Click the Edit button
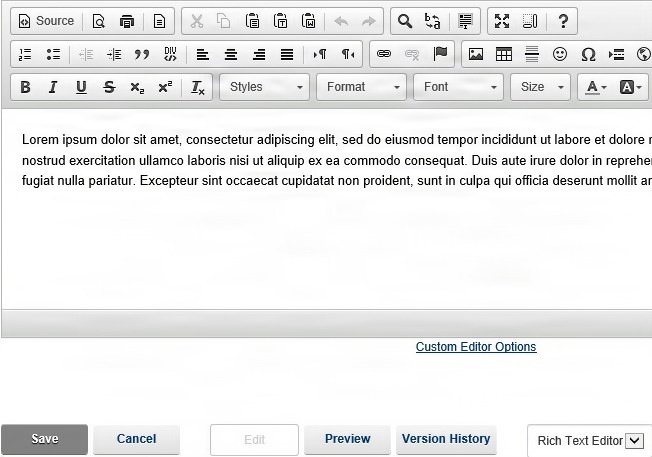Screen dimensions: 652x457 254,440
